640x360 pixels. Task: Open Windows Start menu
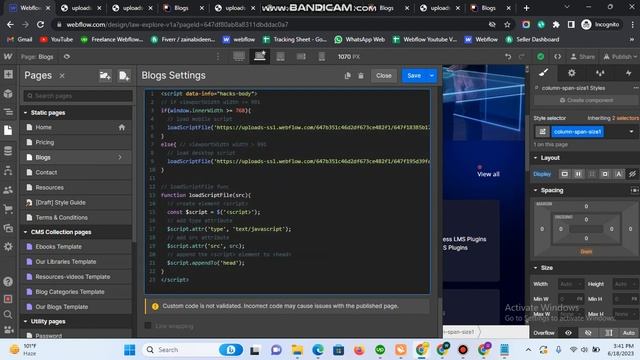pyautogui.click(x=129, y=350)
